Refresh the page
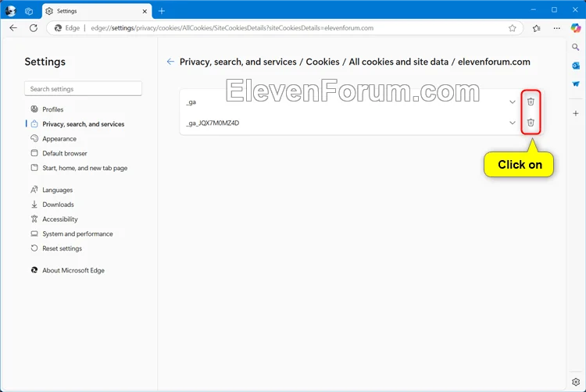The height and width of the screenshot is (392, 586). 34,28
